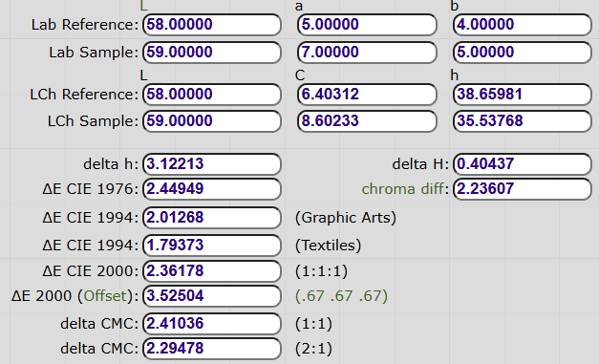Image resolution: width=599 pixels, height=364 pixels.
Task: Click the (.67 .67 .67) link
Action: 341,296
